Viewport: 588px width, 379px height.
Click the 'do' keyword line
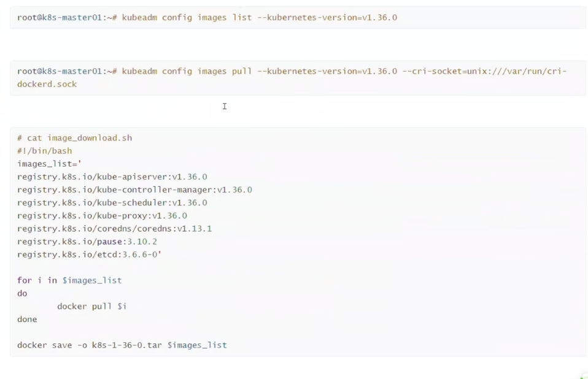22,294
